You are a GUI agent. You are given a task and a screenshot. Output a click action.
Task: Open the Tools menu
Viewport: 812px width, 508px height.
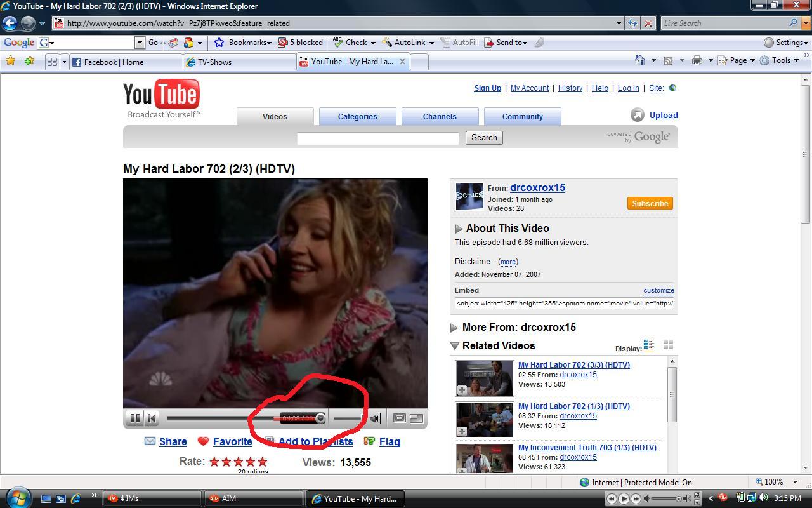pyautogui.click(x=780, y=60)
